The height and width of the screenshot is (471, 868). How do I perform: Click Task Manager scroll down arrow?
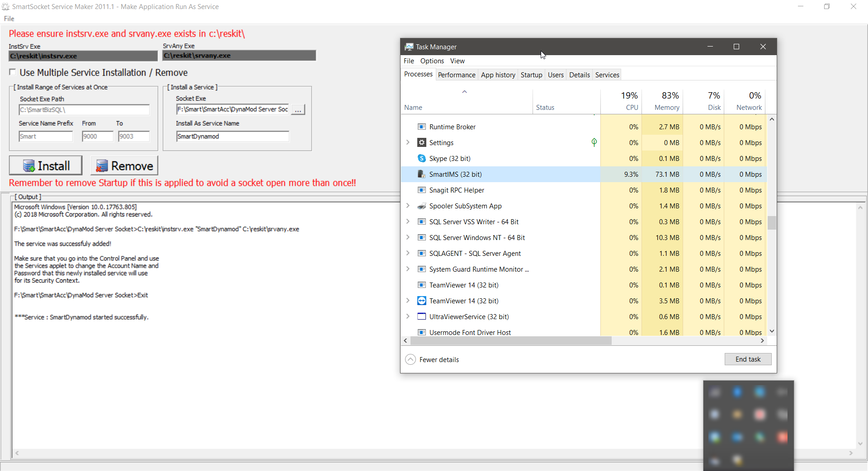(772, 331)
